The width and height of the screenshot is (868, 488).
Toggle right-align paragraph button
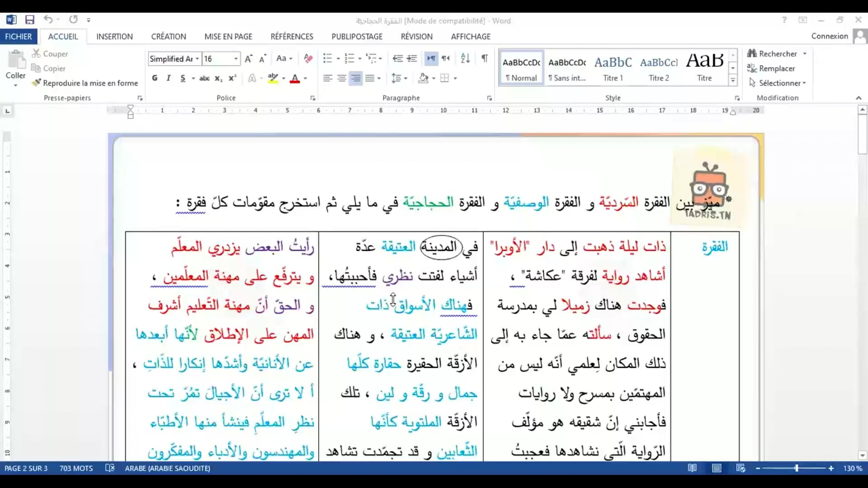[356, 78]
